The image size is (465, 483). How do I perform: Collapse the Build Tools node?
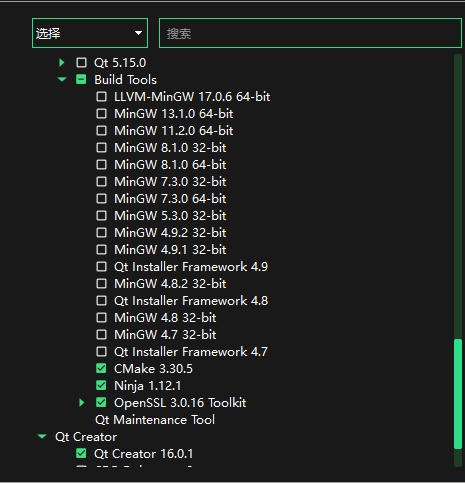click(62, 79)
